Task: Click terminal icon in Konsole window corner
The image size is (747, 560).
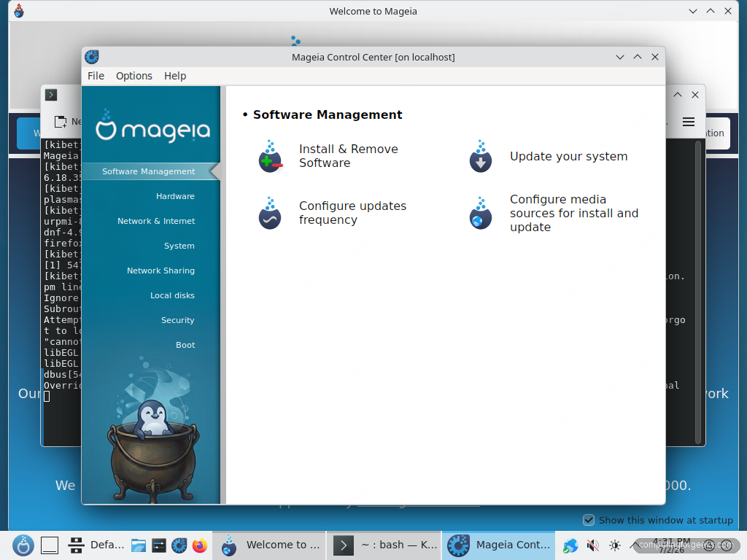Action: click(x=51, y=95)
